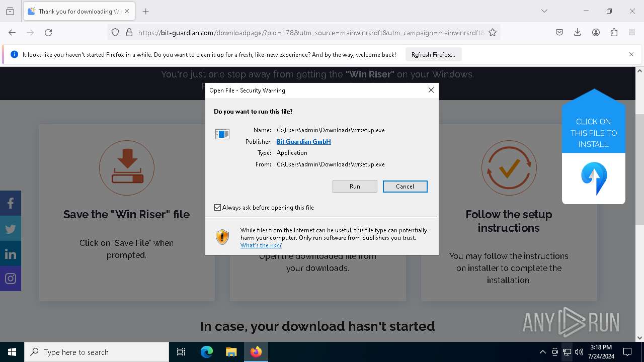Open the Extensions puzzle icon
Viewport: 644px width, 362px height.
pos(614,33)
